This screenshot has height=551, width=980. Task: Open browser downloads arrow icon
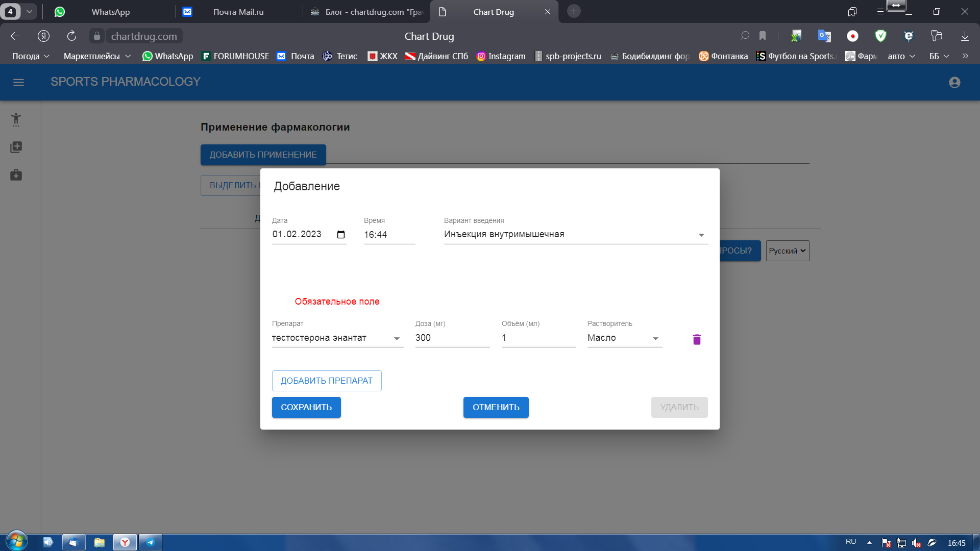click(x=965, y=36)
